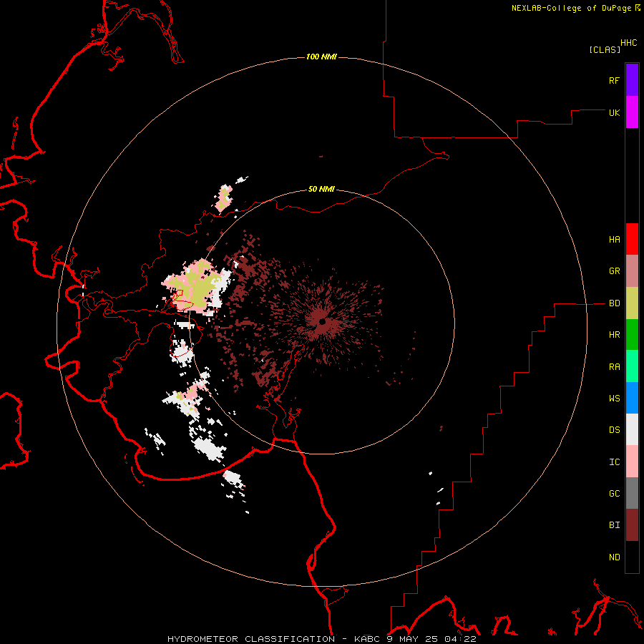Click the ND black legend swatch
644x644 pixels.
click(632, 557)
